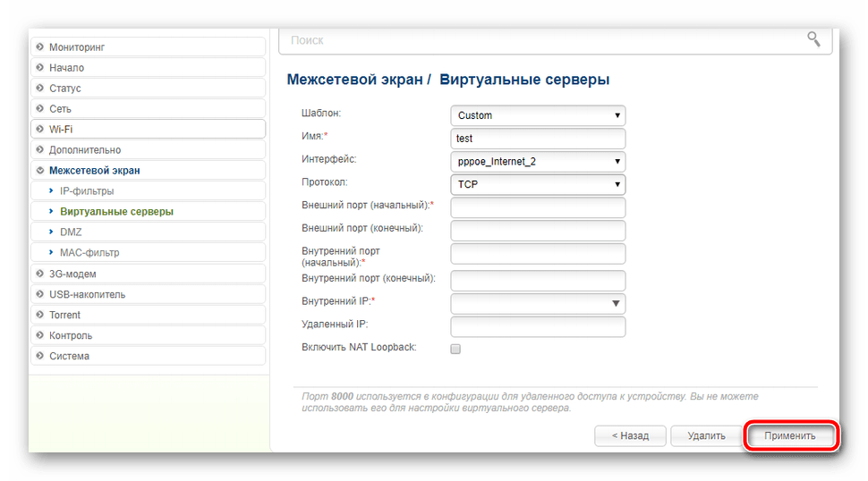Click the Имя text field
The image size is (868, 481).
tap(538, 139)
